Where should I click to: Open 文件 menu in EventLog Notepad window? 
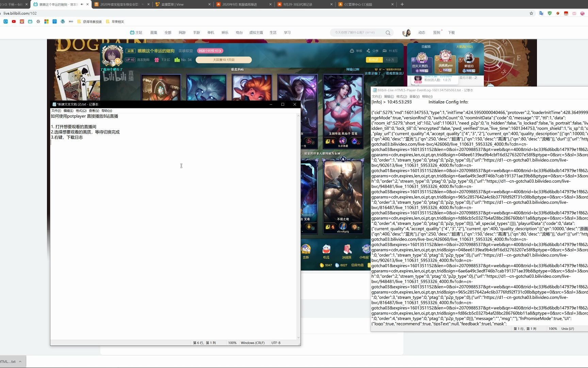click(x=377, y=96)
